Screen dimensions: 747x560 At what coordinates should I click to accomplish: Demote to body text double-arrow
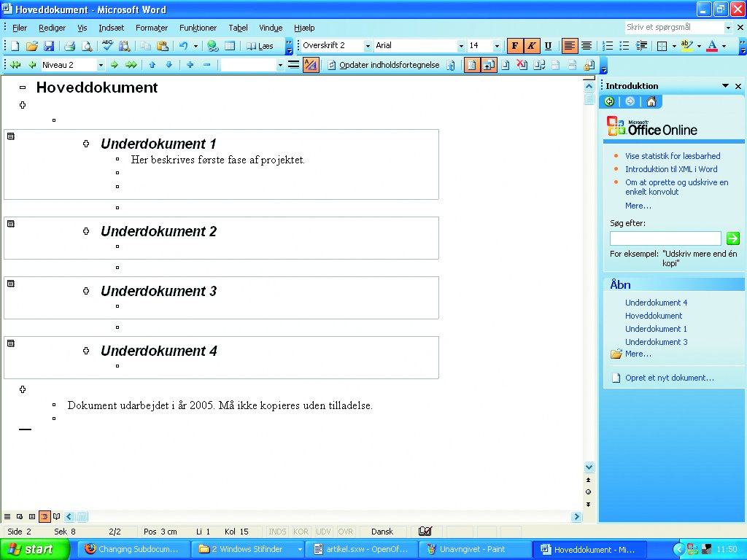(131, 65)
